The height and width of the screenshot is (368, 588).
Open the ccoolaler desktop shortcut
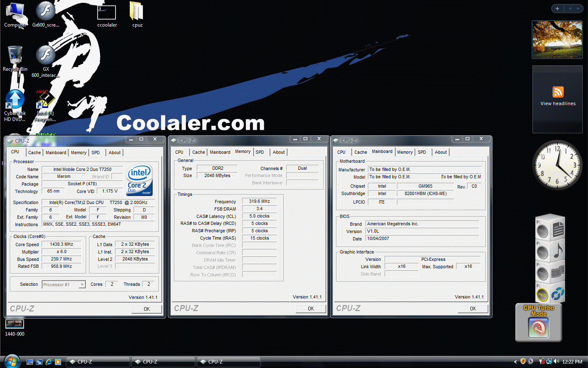[x=107, y=16]
